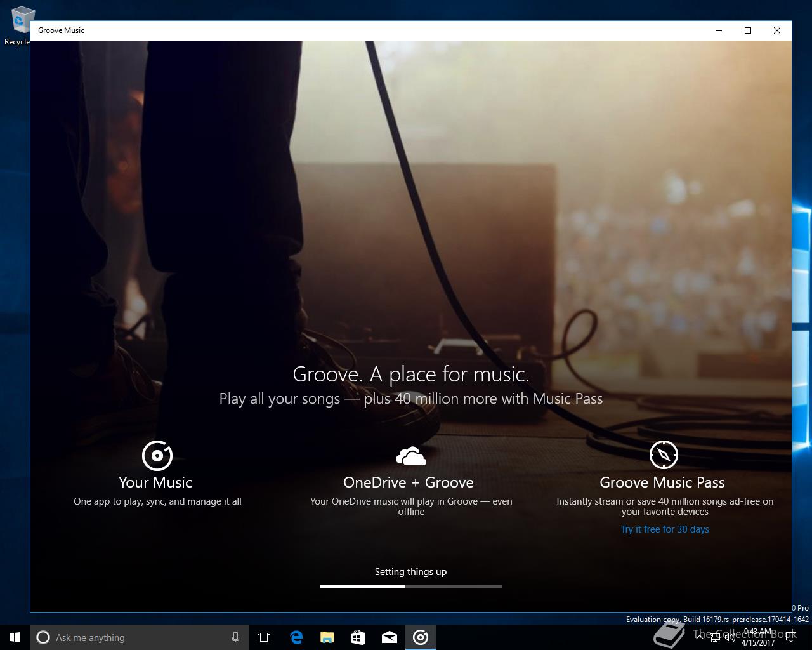812x650 pixels.
Task: Click the "Setting things up" status text
Action: 410,572
